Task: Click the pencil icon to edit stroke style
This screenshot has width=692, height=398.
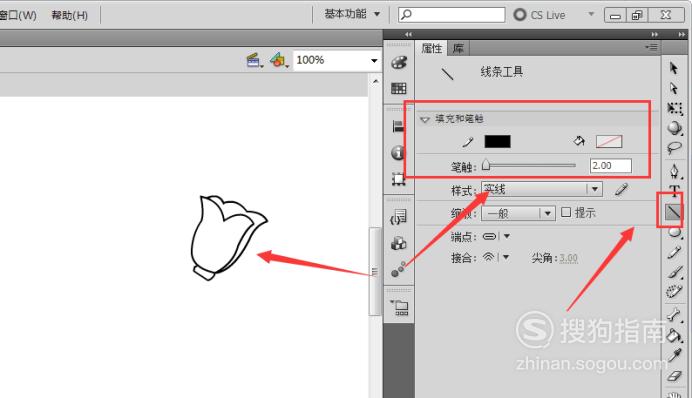Action: pos(621,190)
